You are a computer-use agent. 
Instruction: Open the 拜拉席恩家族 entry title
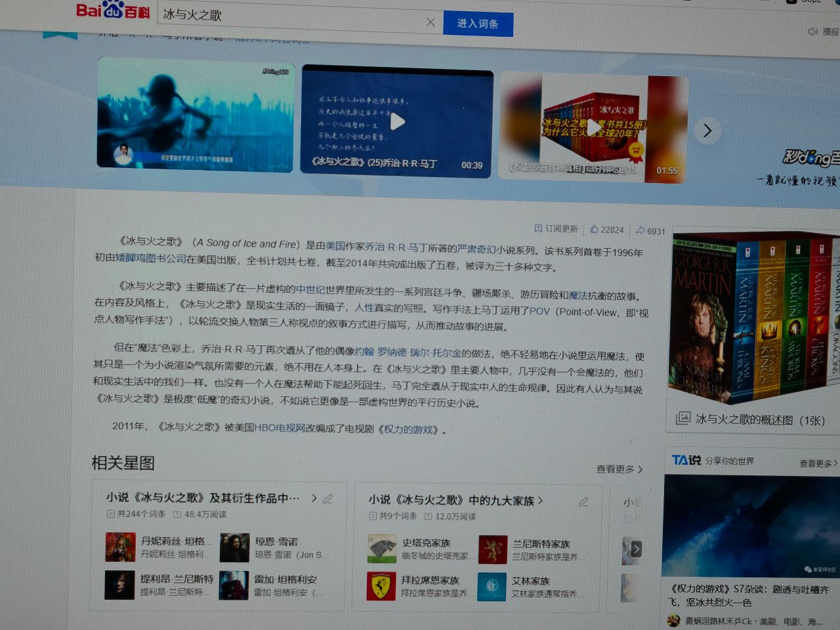430,581
